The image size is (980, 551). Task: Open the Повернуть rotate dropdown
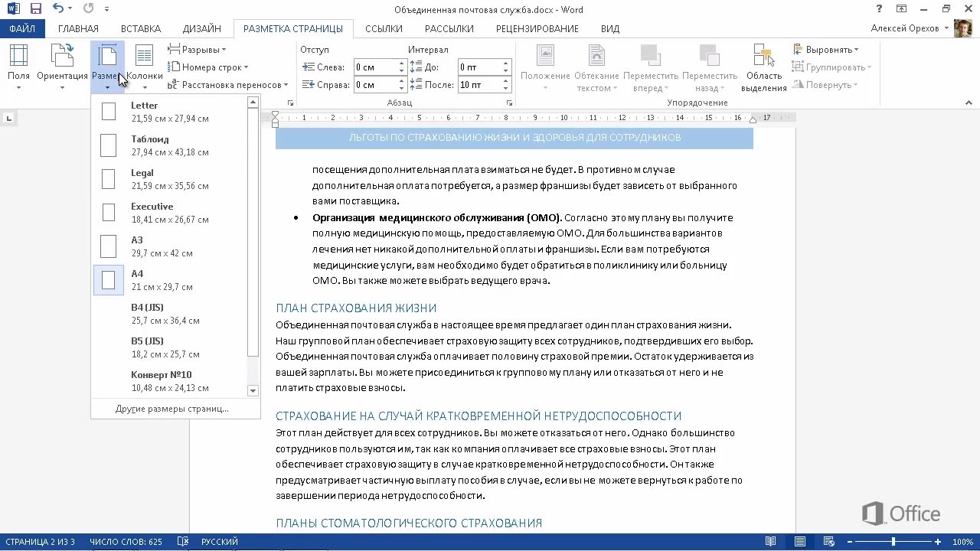pyautogui.click(x=825, y=85)
